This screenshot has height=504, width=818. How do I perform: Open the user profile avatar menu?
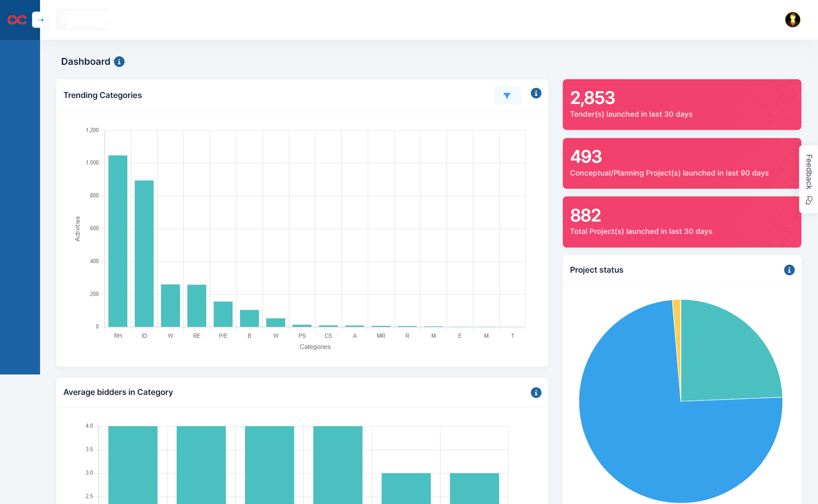coord(792,20)
